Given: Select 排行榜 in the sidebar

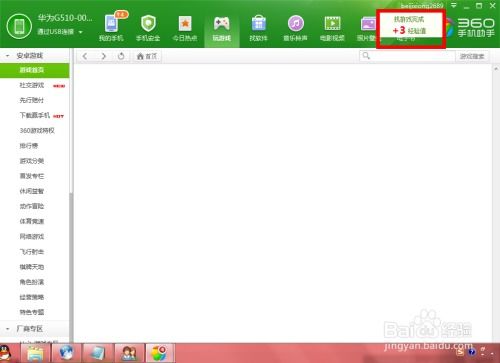Looking at the screenshot, I should pyautogui.click(x=29, y=146).
